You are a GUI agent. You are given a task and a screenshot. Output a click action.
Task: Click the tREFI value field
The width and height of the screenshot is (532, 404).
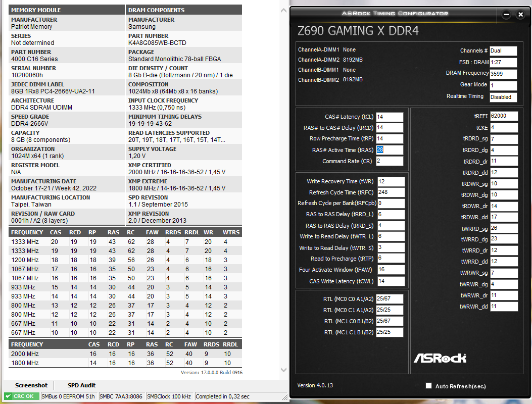pyautogui.click(x=504, y=116)
